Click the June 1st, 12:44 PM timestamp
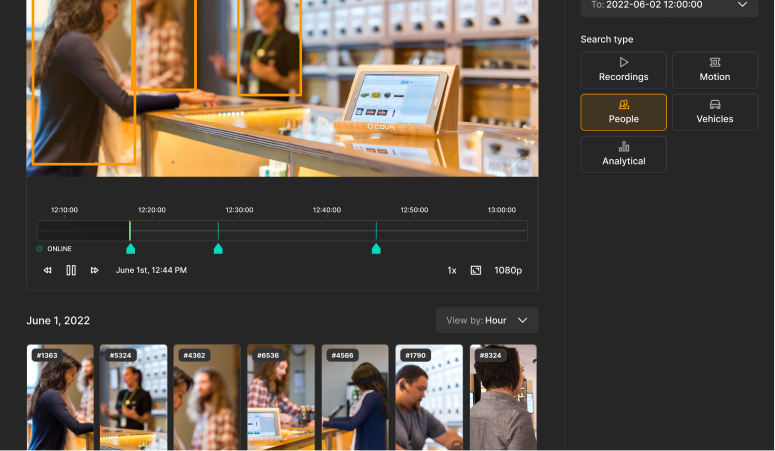775x451 pixels. coord(151,270)
